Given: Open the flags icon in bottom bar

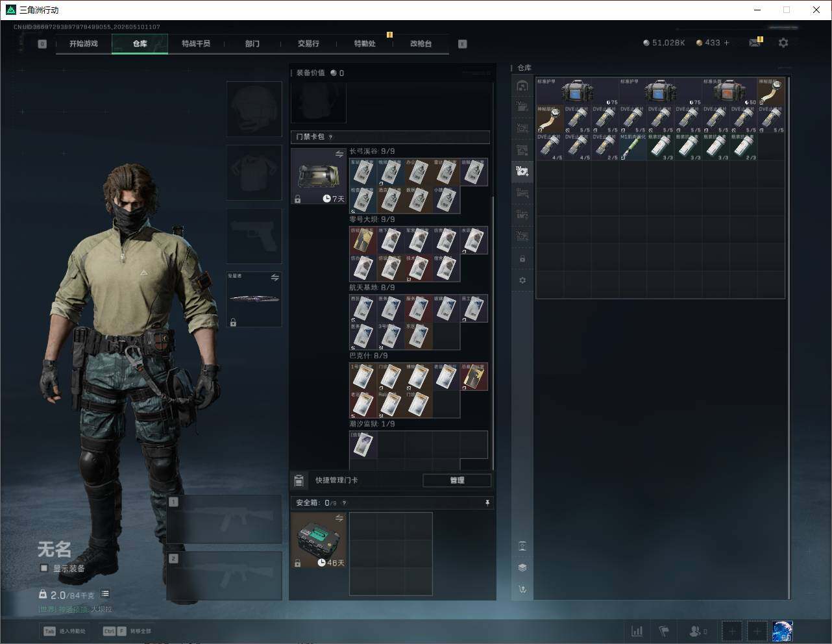Looking at the screenshot, I should click(664, 631).
